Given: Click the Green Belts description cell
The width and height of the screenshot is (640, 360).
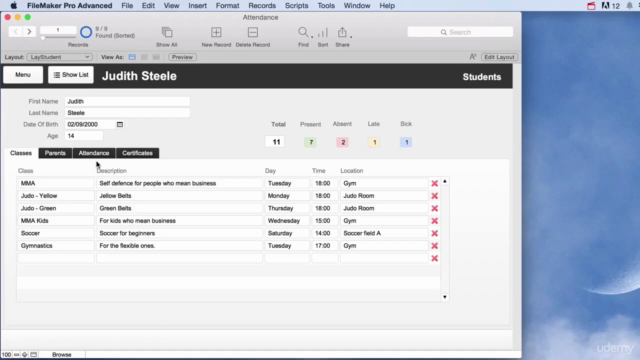Looking at the screenshot, I should (179, 209).
